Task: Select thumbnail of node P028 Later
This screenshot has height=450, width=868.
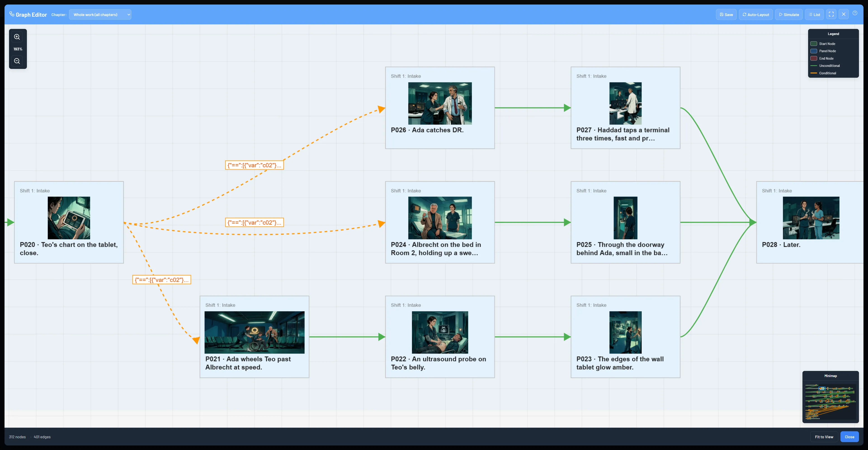Action: coord(811,218)
